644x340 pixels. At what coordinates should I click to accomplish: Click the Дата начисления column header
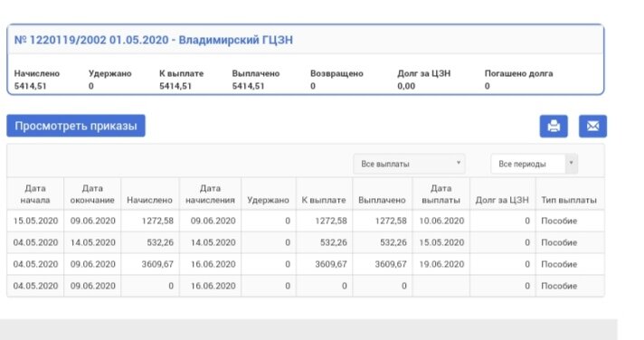pyautogui.click(x=210, y=194)
